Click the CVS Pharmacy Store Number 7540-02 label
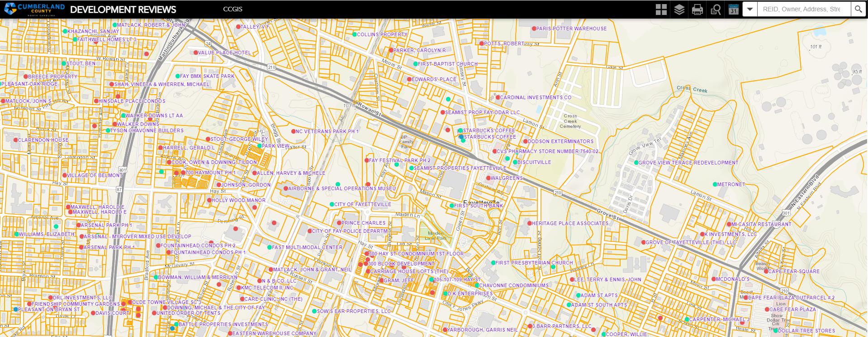The height and width of the screenshot is (337, 868). [x=547, y=151]
